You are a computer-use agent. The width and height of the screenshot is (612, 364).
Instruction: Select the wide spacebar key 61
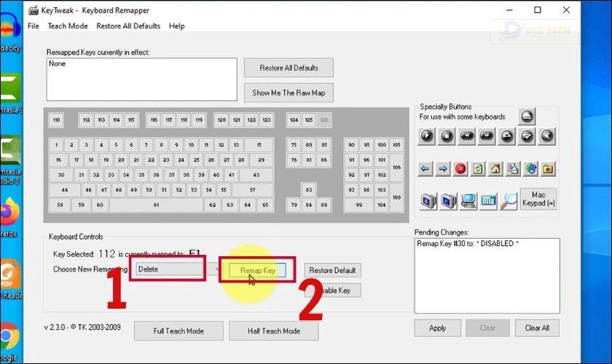[156, 205]
